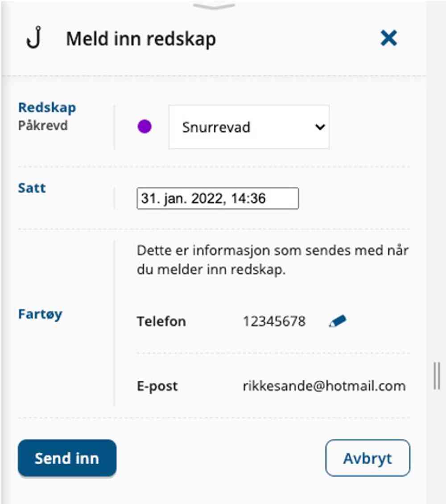Screen dimensions: 446x504
Task: Click the E-post label
Action: coord(157,386)
